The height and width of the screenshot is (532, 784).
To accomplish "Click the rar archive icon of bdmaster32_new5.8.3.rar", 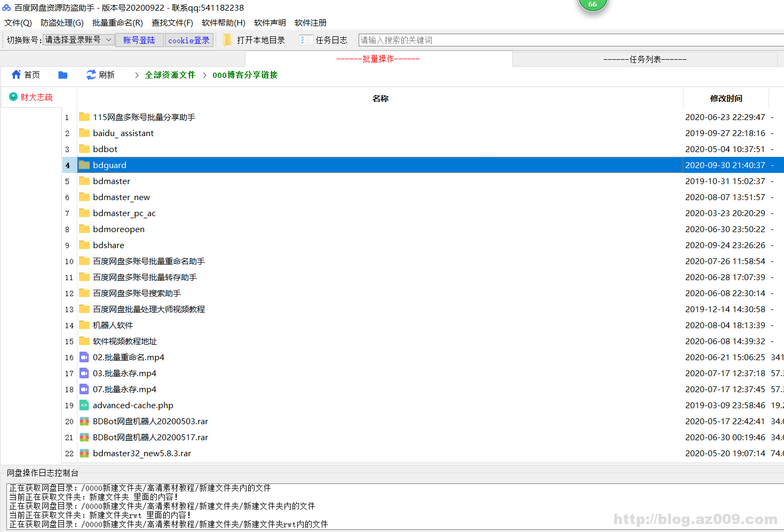I will tap(84, 453).
